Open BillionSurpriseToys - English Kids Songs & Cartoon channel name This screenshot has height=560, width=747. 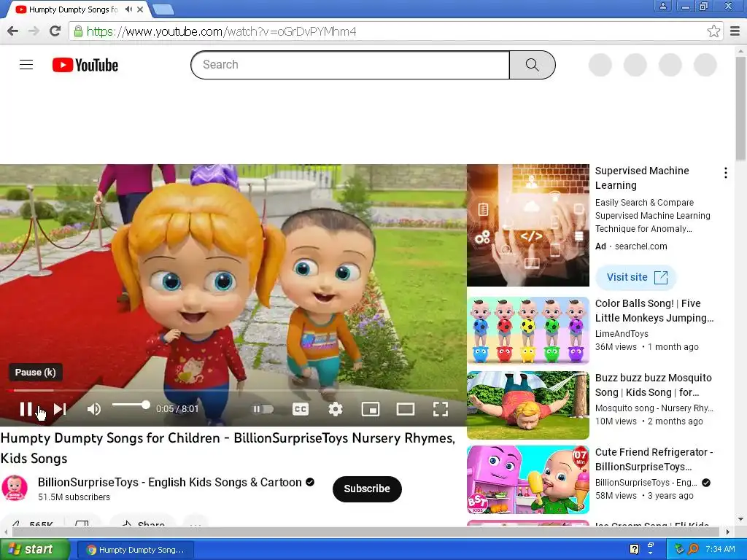coord(169,482)
